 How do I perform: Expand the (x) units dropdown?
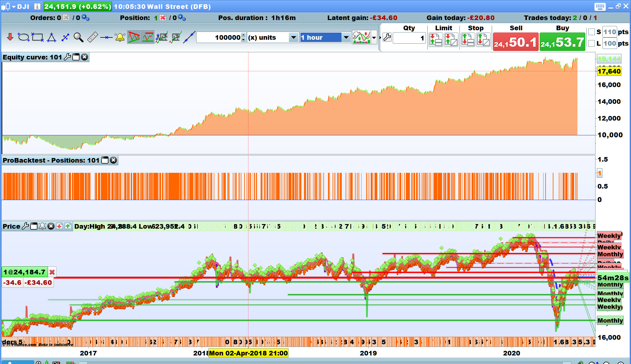(293, 37)
